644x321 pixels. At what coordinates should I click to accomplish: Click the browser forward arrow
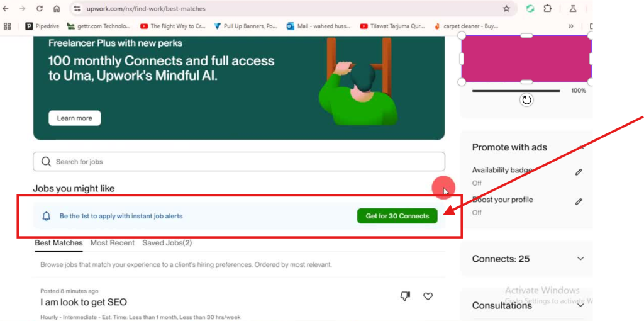[22, 9]
